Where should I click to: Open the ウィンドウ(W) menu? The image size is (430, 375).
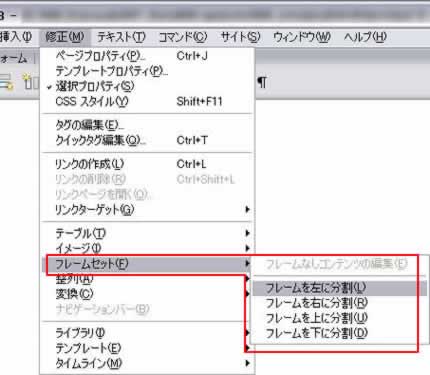coord(302,37)
